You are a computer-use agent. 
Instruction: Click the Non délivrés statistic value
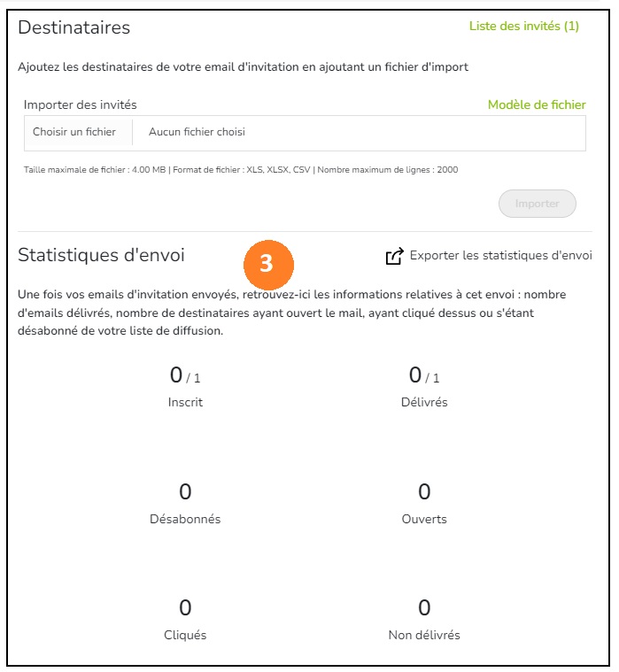424,607
